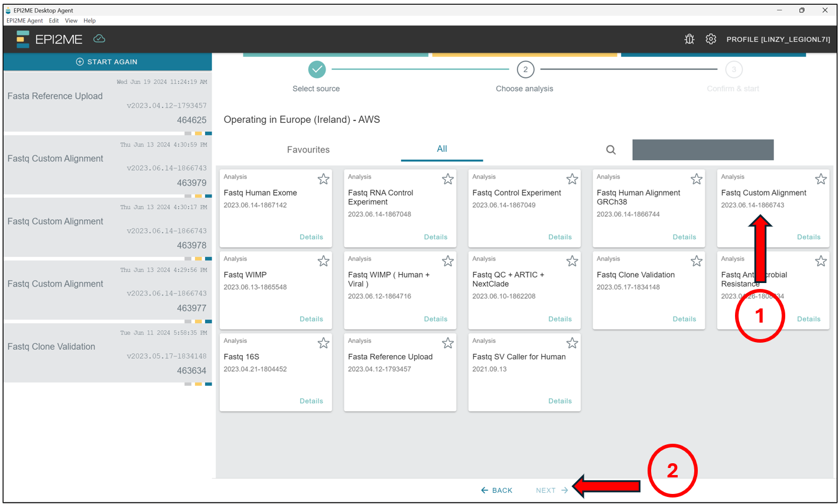Click version 2023.06.14-1867142 text
Screen dimensions: 839x504
[255, 205]
